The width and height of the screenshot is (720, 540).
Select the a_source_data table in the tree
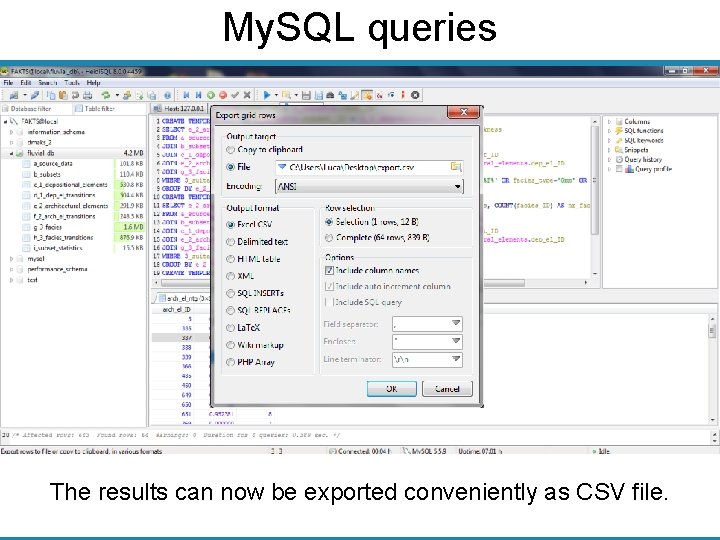tap(53, 163)
